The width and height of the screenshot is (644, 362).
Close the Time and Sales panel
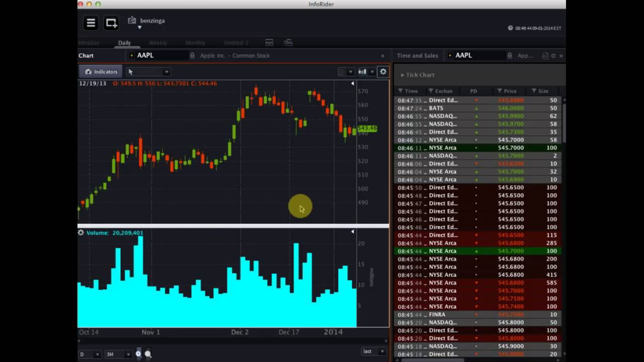click(x=561, y=56)
